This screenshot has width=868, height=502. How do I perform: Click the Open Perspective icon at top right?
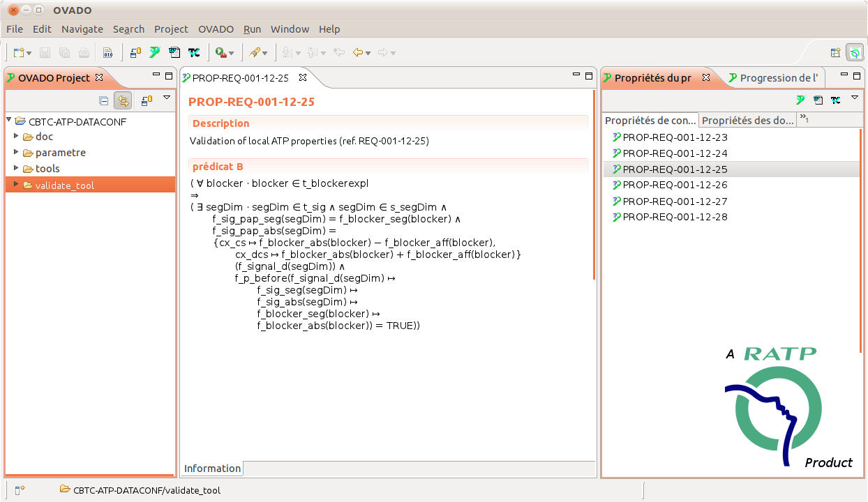[x=835, y=52]
